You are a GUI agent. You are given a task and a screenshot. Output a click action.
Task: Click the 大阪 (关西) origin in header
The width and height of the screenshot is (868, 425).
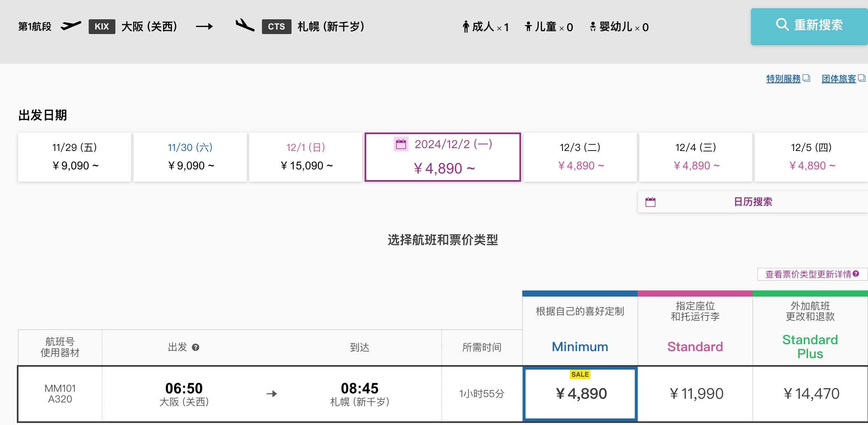(x=149, y=27)
